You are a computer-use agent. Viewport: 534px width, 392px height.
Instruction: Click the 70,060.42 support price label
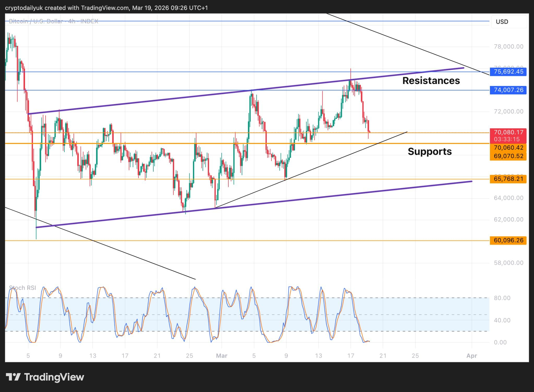[508, 148]
